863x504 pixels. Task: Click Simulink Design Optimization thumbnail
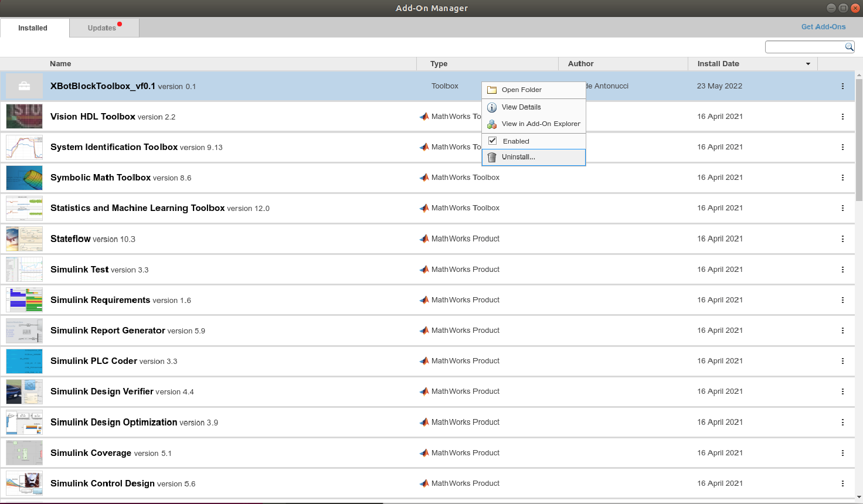(x=24, y=422)
